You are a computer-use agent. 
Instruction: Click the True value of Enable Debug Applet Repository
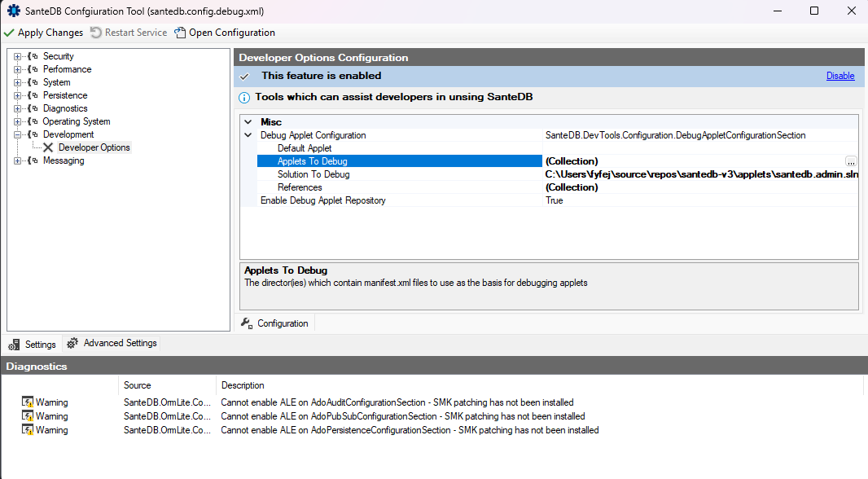coord(555,200)
